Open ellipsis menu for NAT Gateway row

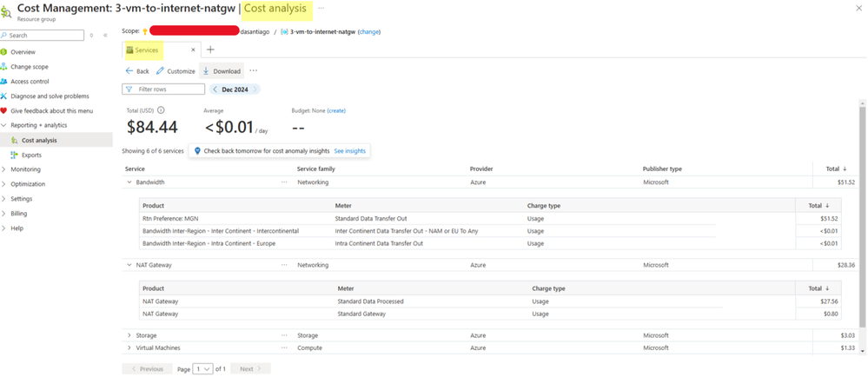(x=284, y=265)
